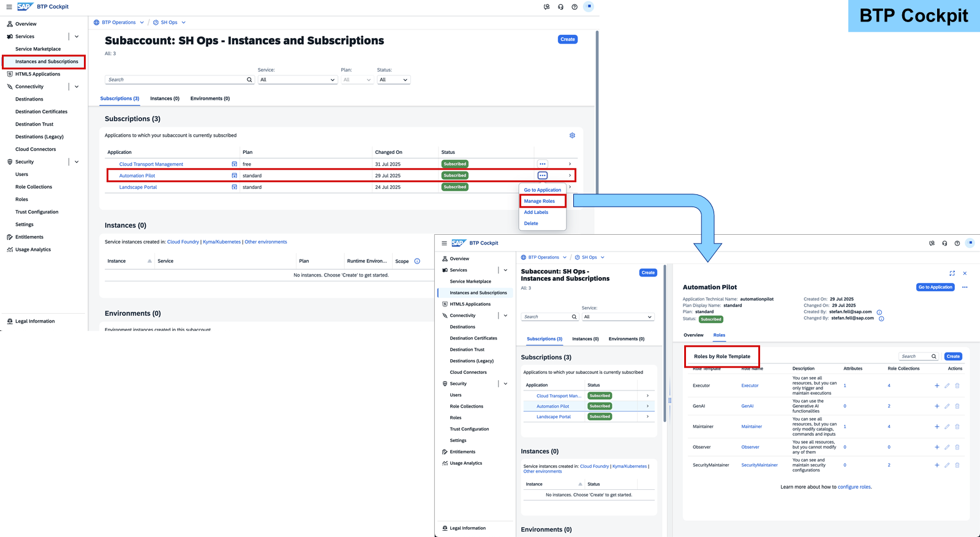Click the headset support icon in front window header
This screenshot has height=537, width=980.
coord(944,243)
